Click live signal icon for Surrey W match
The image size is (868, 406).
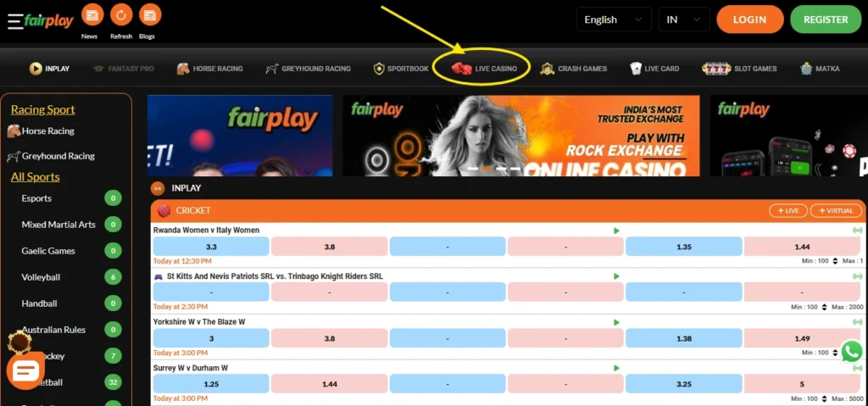coord(858,368)
